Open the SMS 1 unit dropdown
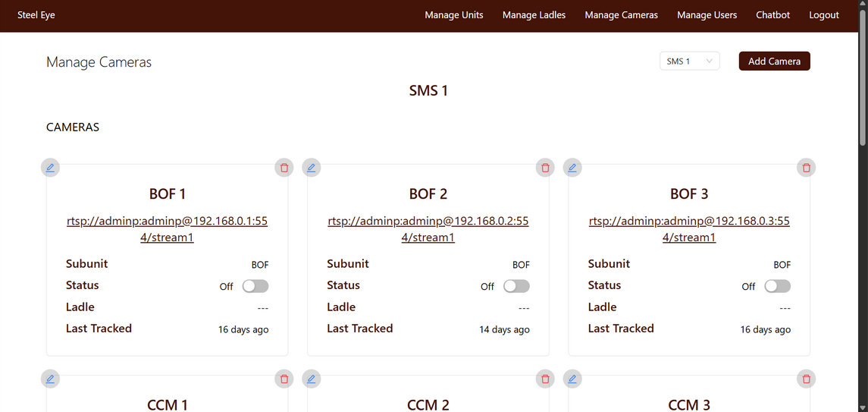 [689, 61]
